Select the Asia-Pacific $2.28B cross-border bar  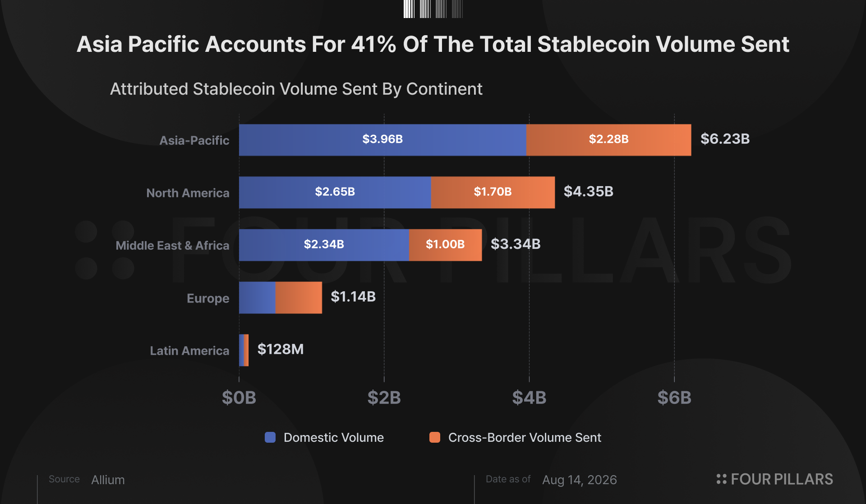click(x=609, y=140)
